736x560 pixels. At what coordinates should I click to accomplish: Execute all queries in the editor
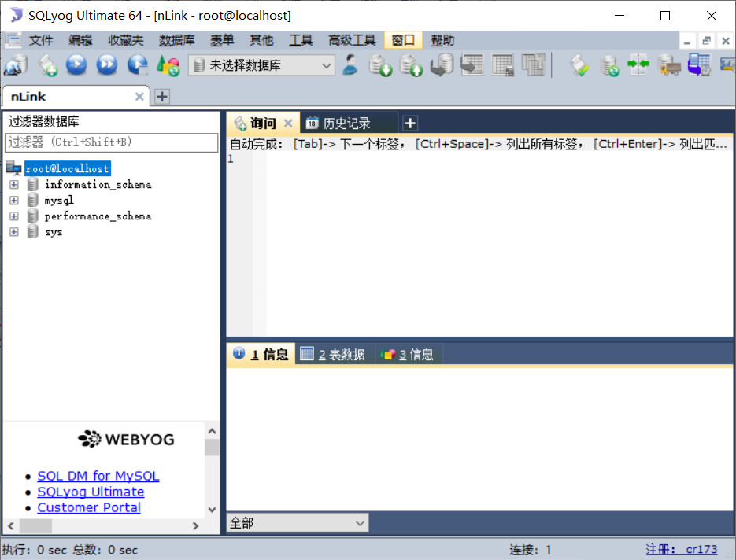pyautogui.click(x=105, y=64)
